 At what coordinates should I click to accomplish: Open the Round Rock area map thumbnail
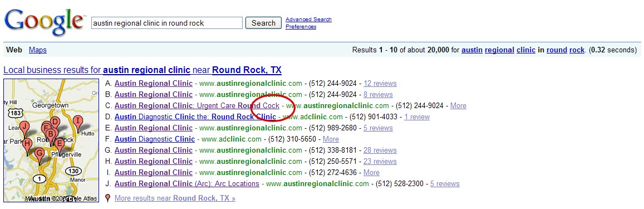[51, 140]
